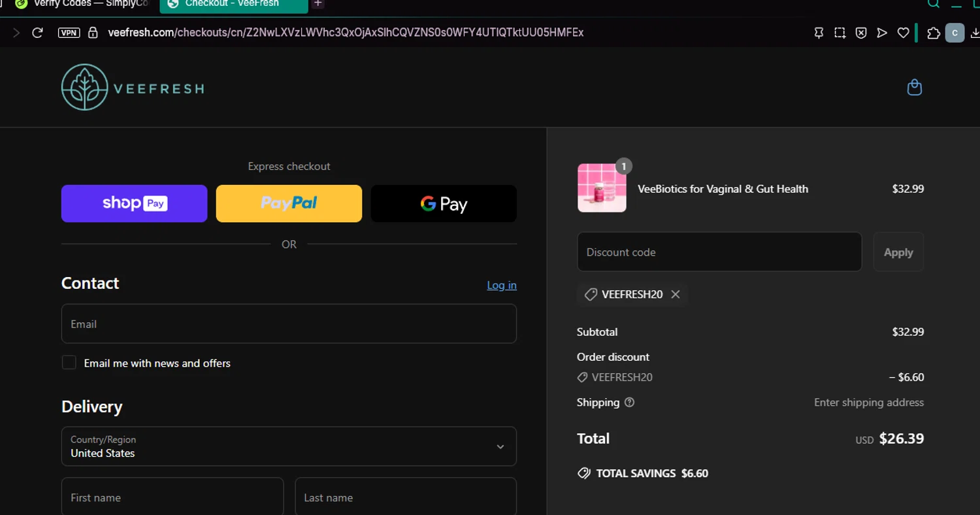Pay with the G Pay button
Screen dimensions: 980x515
[x=444, y=203]
